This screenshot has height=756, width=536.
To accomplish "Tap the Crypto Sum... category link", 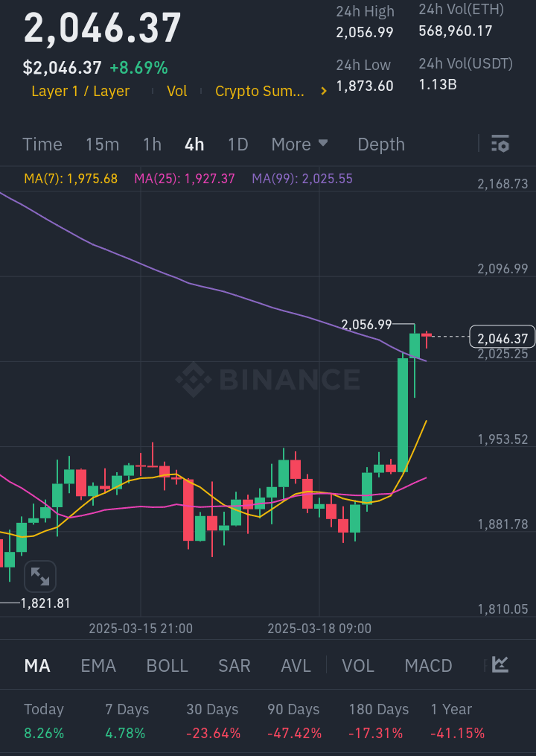I will point(259,91).
